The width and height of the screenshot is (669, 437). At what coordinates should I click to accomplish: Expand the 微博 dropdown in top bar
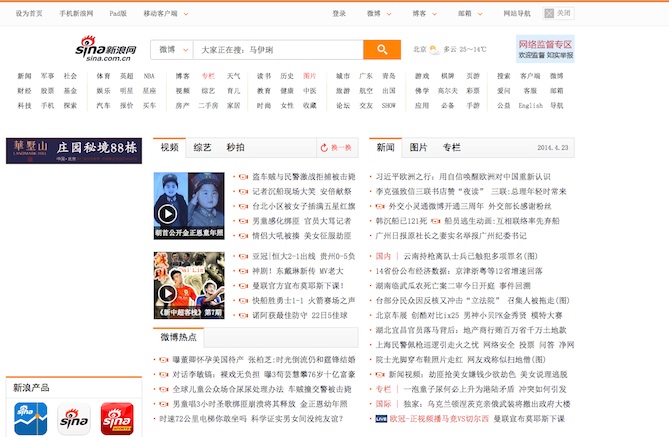389,14
